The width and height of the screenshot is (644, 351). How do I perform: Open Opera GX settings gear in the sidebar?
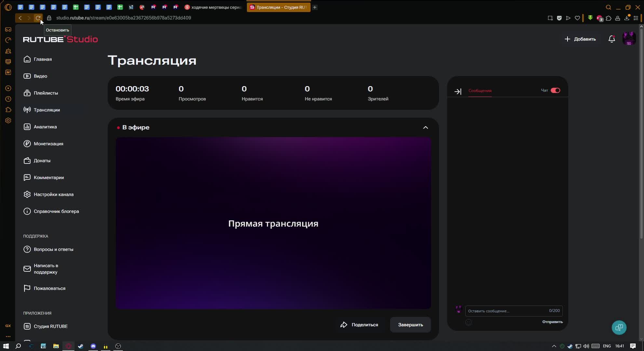(x=8, y=121)
